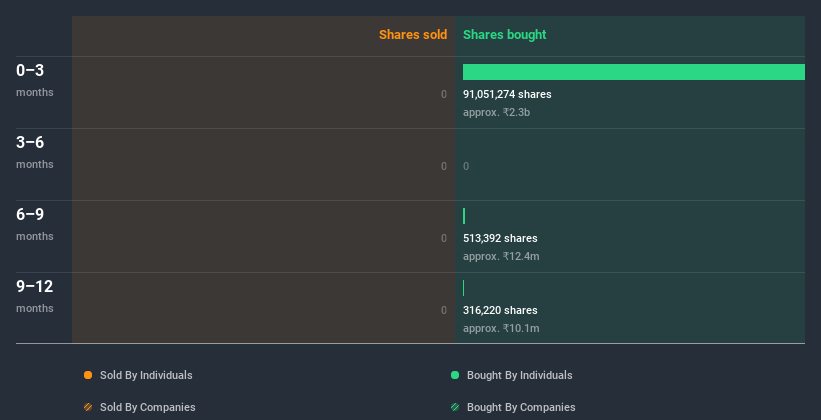The width and height of the screenshot is (821, 420).
Task: Click the 3–6 months row label
Action: coord(35,152)
